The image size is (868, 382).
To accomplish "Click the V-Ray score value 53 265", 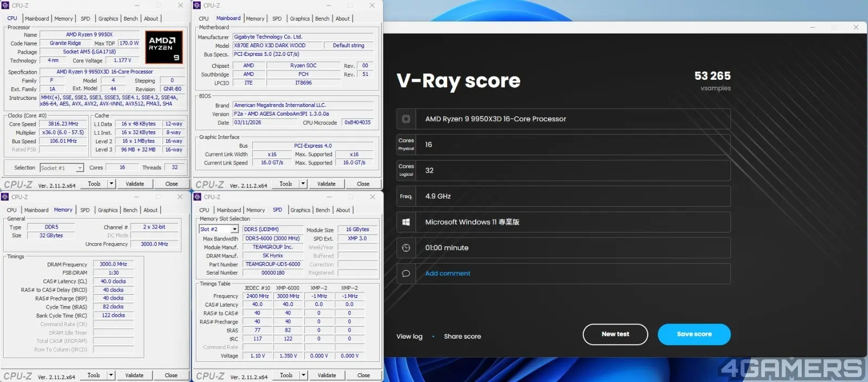I will 712,76.
